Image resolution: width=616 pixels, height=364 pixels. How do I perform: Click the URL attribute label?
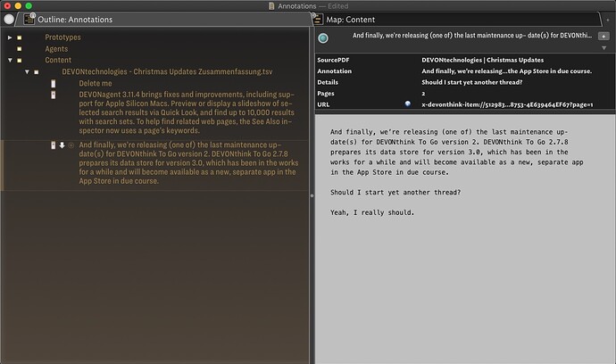323,104
